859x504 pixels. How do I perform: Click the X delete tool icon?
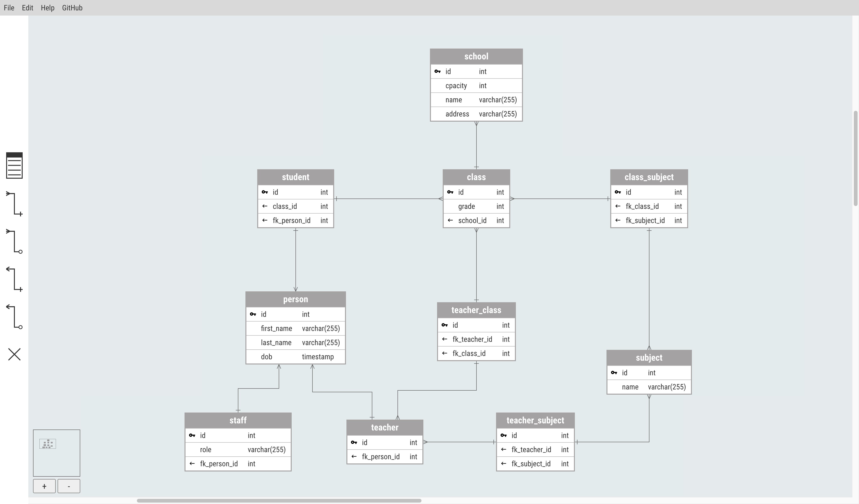click(14, 354)
